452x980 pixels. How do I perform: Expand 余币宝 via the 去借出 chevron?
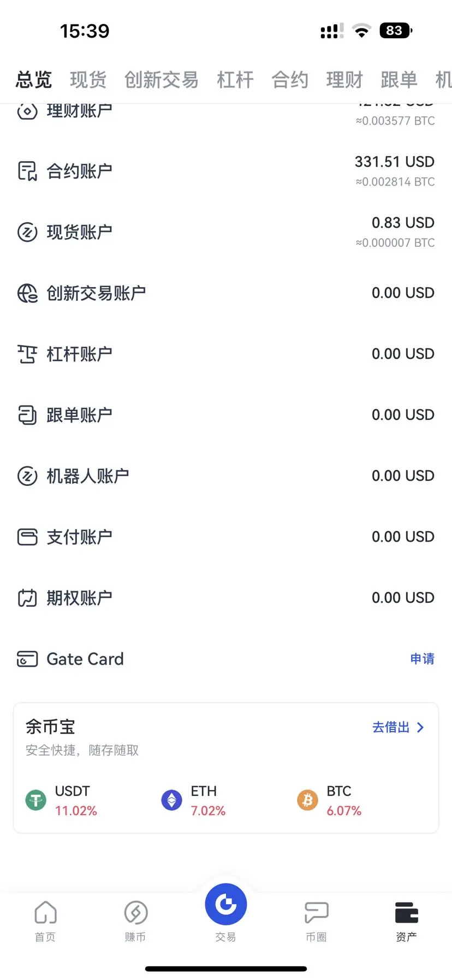click(x=420, y=727)
